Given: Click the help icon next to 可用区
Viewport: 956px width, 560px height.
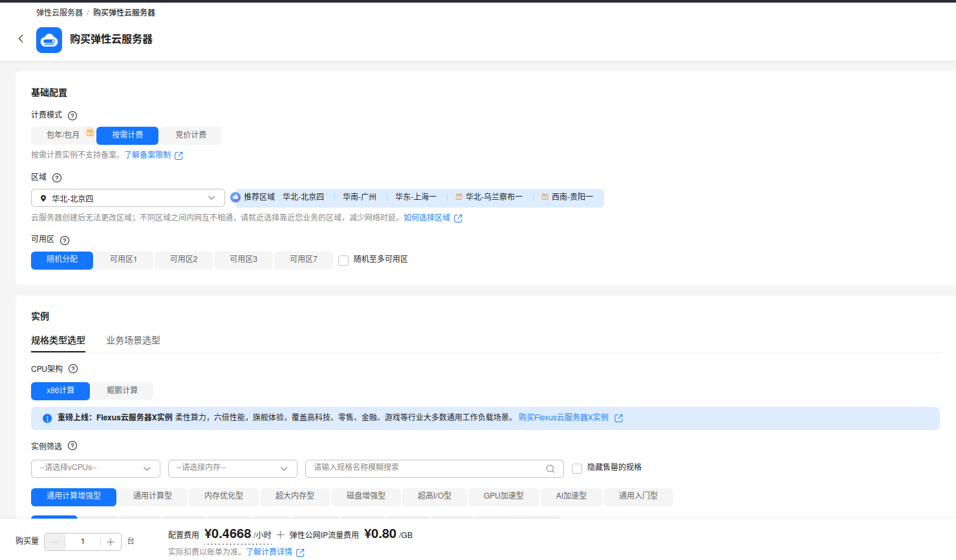Looking at the screenshot, I should [65, 239].
